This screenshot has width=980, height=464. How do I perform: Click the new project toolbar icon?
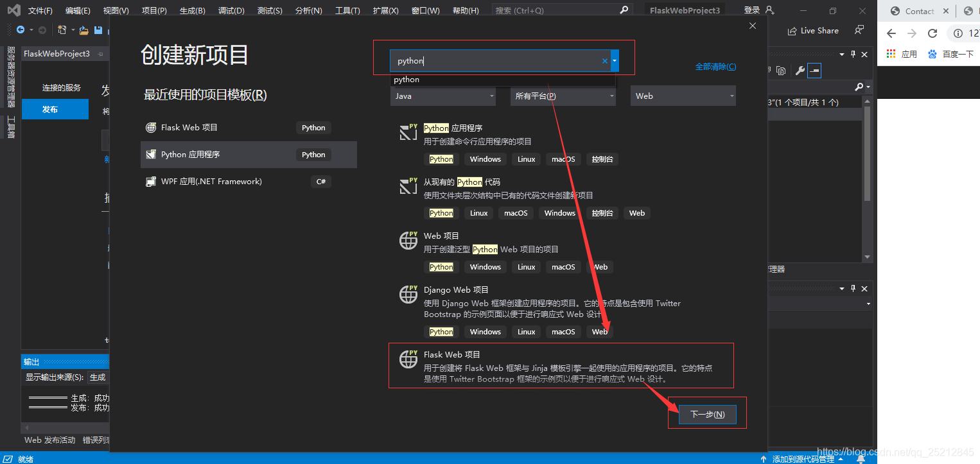point(62,30)
